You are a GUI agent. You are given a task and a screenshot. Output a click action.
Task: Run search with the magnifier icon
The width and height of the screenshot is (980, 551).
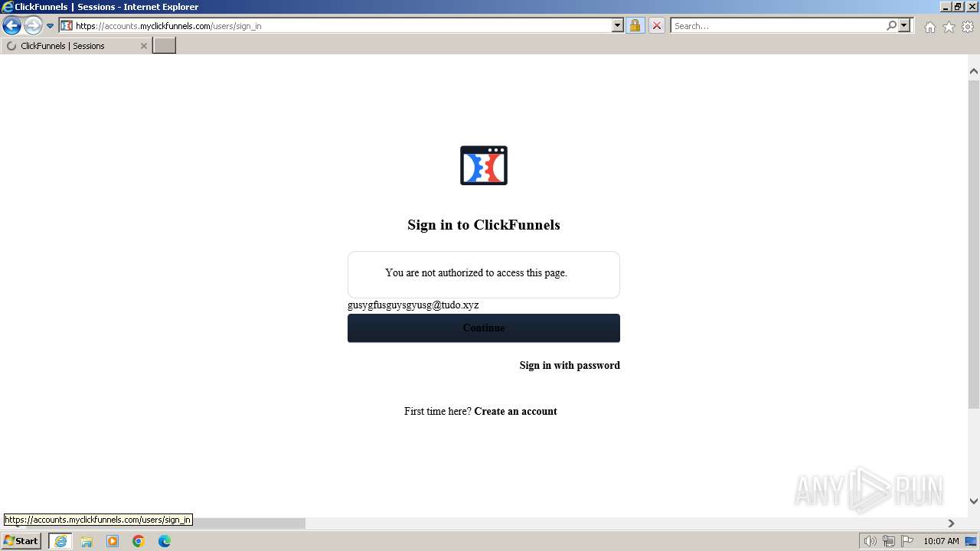pos(891,25)
